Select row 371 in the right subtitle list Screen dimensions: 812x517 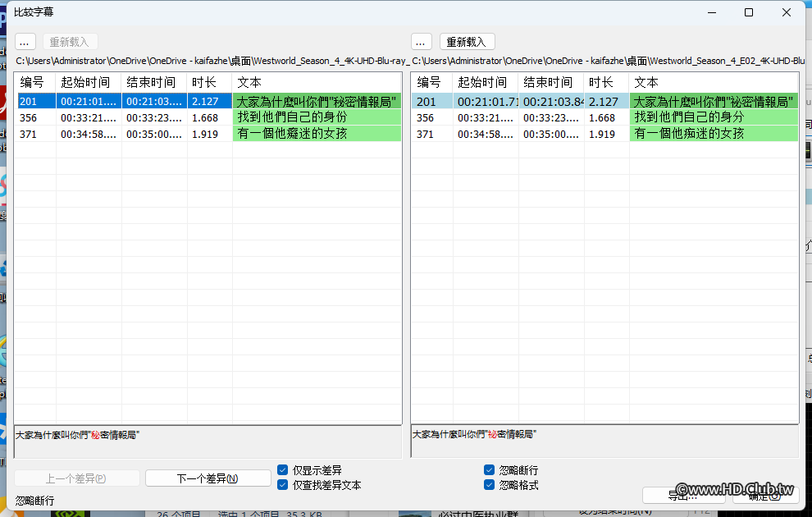click(604, 134)
